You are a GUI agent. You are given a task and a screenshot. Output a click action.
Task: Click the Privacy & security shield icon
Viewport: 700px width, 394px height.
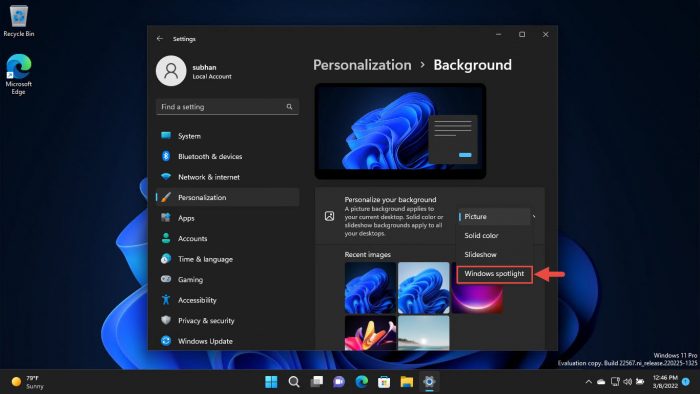pyautogui.click(x=166, y=320)
